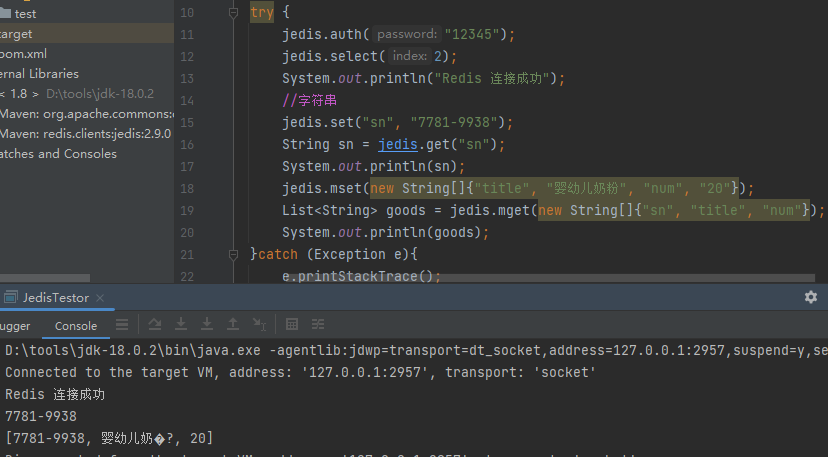Click the Step Over debug icon

155,324
